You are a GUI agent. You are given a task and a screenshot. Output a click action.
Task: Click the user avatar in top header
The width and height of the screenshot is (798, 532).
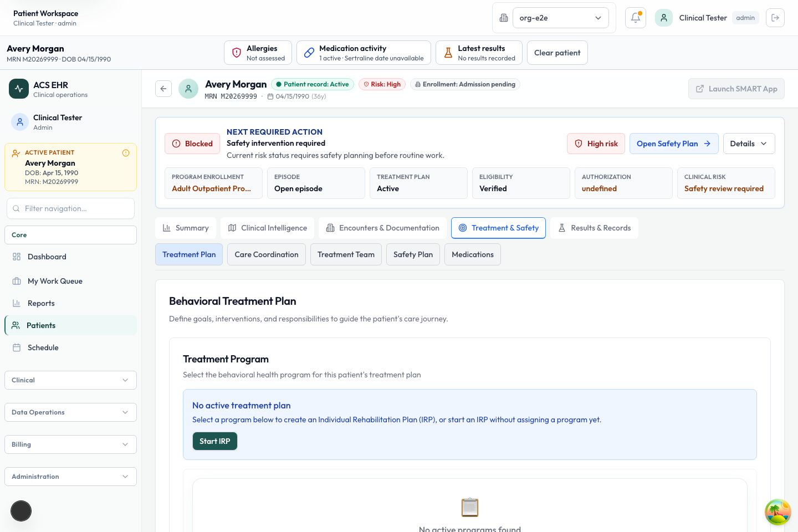click(664, 18)
